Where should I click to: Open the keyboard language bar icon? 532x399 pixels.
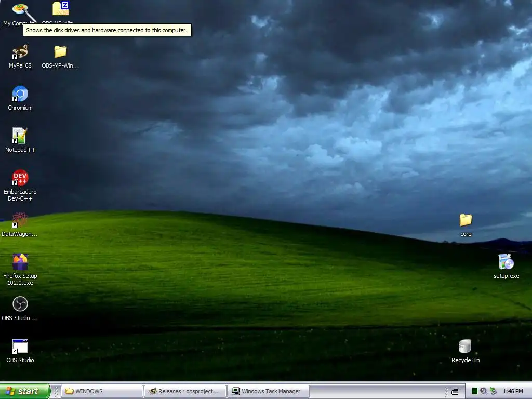[455, 392]
